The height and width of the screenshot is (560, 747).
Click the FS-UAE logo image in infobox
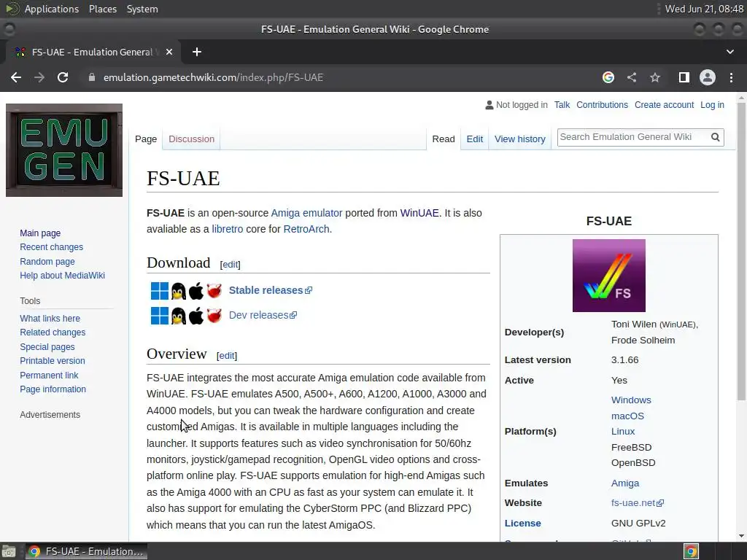609,276
